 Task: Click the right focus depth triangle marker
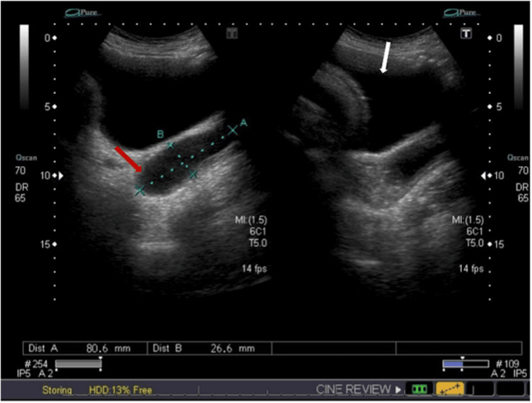(483, 176)
